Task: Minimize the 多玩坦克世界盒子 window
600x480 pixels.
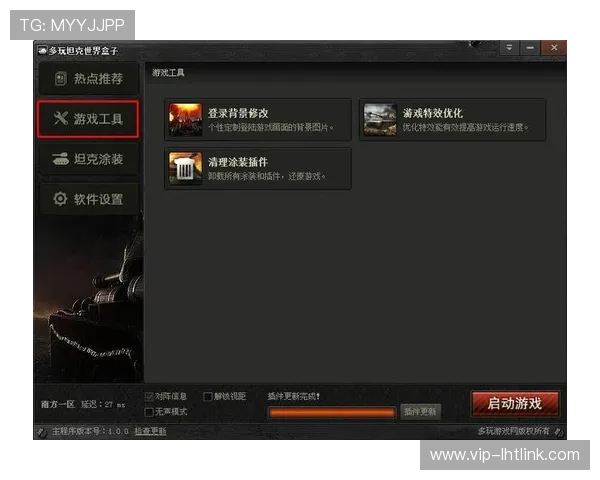Action: pos(530,48)
